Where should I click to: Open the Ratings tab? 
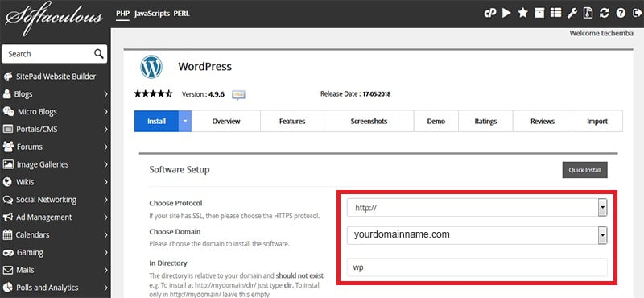coord(485,122)
